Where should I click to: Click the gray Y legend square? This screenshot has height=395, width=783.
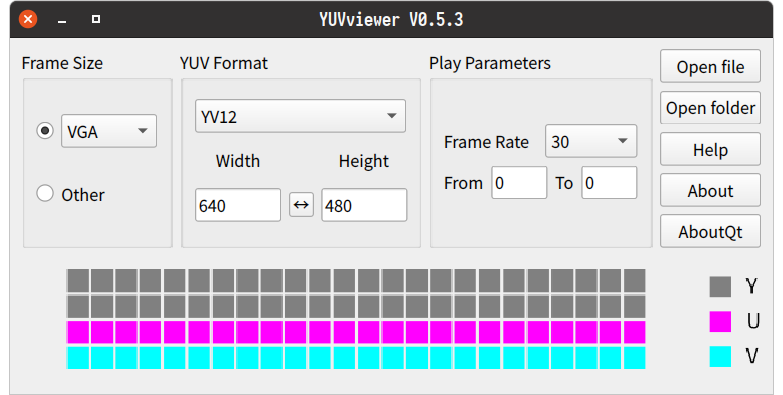720,287
